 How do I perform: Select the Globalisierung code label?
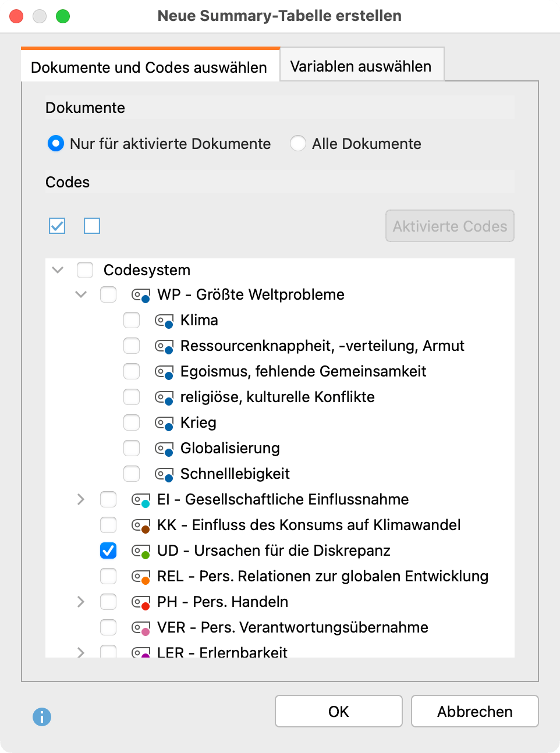coord(230,448)
